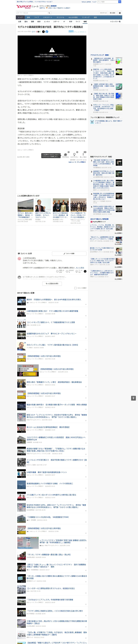
Task: Open thumbnail for 混合ワクチン27年にも article
Action: 43,205
